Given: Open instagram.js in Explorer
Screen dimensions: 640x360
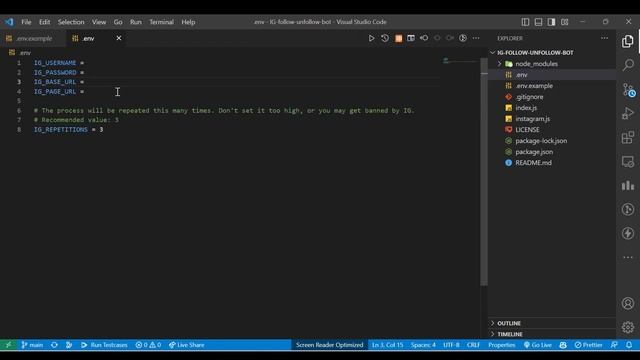Looking at the screenshot, I should (532, 119).
